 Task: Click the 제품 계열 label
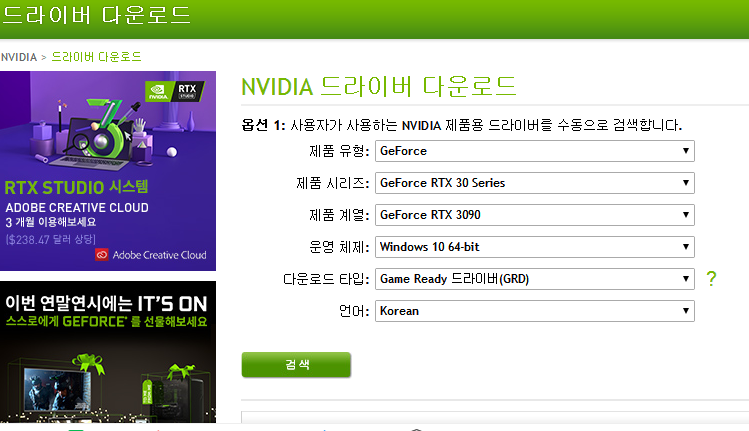pyautogui.click(x=339, y=215)
